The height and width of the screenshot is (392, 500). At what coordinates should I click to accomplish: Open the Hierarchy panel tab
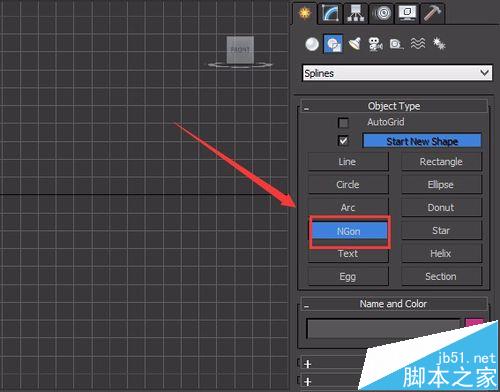pyautogui.click(x=356, y=13)
